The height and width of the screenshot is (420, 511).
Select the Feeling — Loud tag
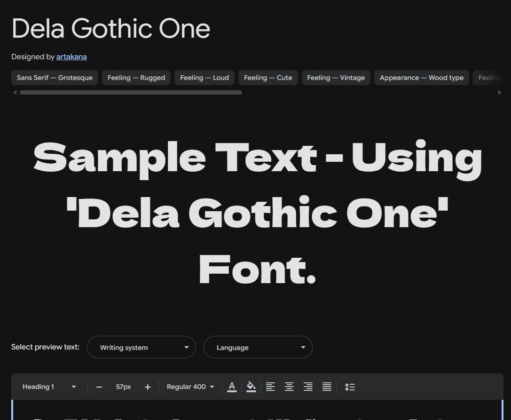coord(204,78)
